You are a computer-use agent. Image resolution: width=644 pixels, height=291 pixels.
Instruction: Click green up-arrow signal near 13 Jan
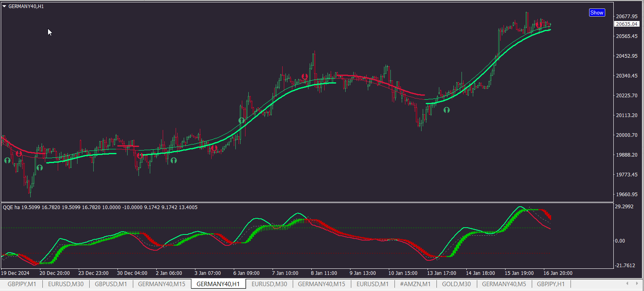pyautogui.click(x=447, y=110)
